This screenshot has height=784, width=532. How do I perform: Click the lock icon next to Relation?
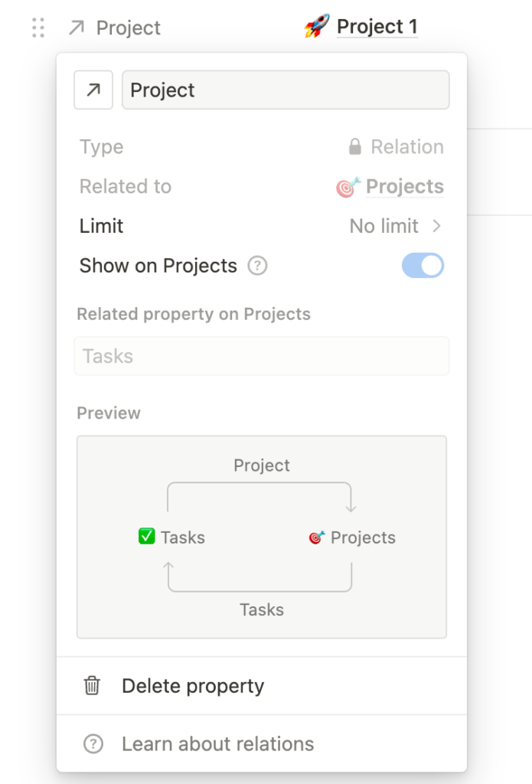(x=357, y=146)
